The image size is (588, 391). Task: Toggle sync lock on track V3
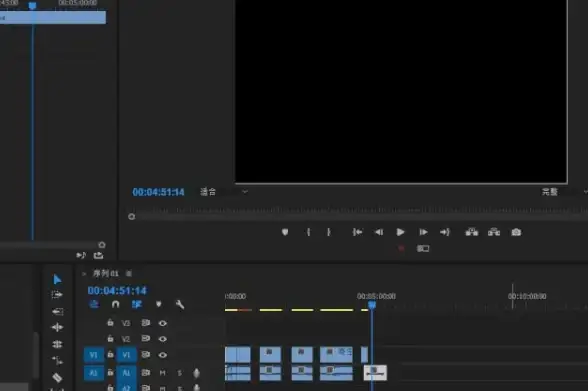tap(146, 323)
